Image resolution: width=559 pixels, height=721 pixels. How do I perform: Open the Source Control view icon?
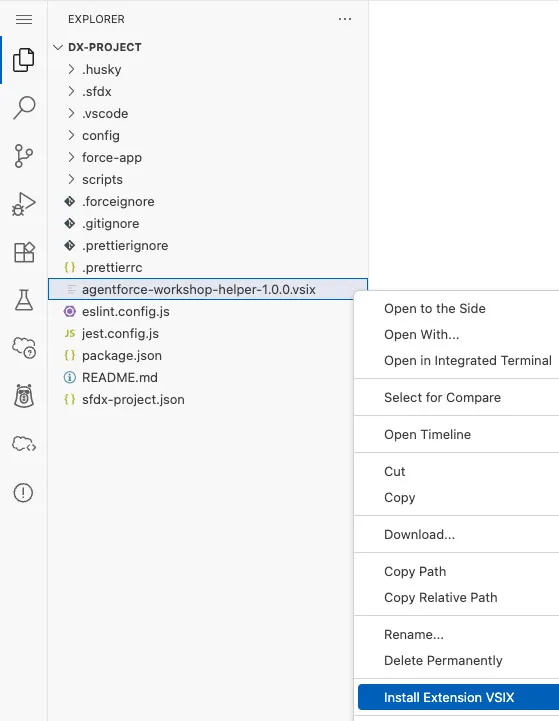pos(23,156)
